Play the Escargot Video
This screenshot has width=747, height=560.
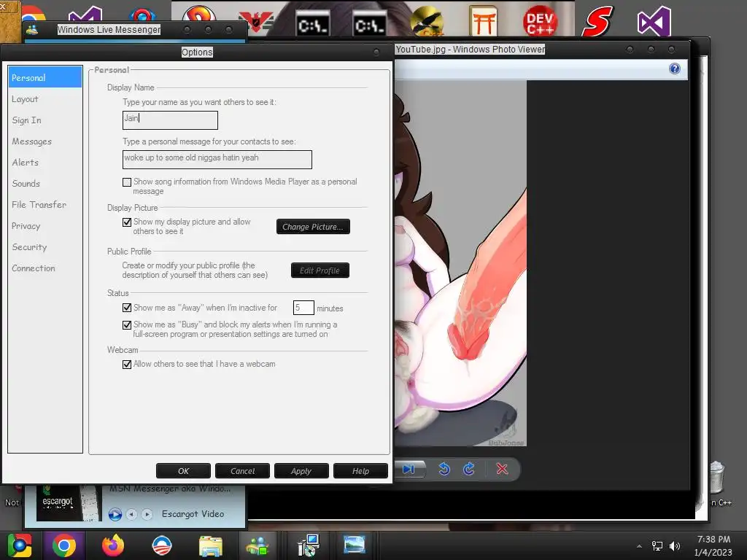115,514
